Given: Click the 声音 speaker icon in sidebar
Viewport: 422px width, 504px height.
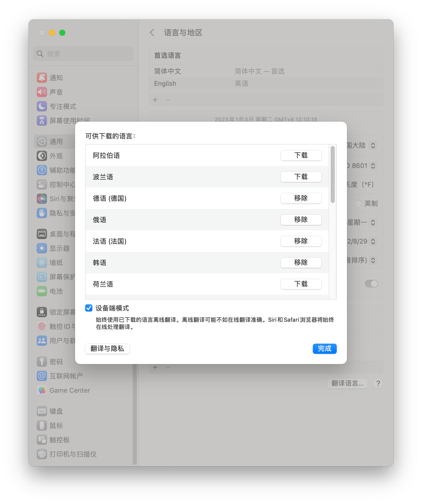Looking at the screenshot, I should tap(42, 92).
